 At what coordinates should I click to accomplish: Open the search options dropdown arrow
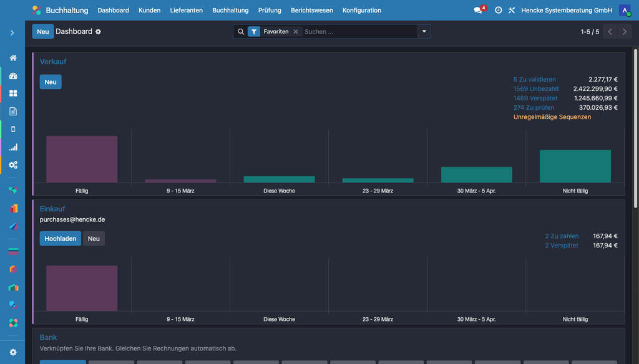coord(424,32)
